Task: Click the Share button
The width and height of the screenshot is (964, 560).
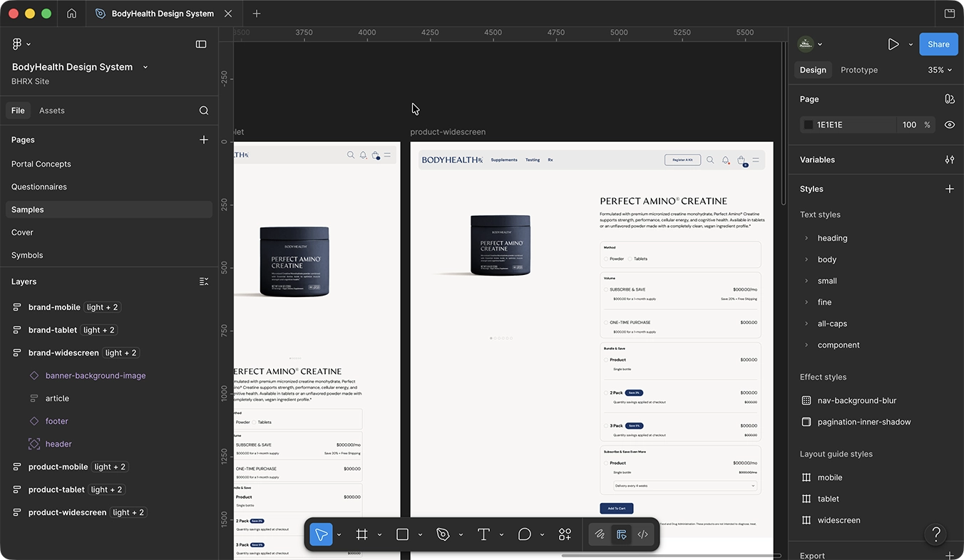Action: point(938,44)
